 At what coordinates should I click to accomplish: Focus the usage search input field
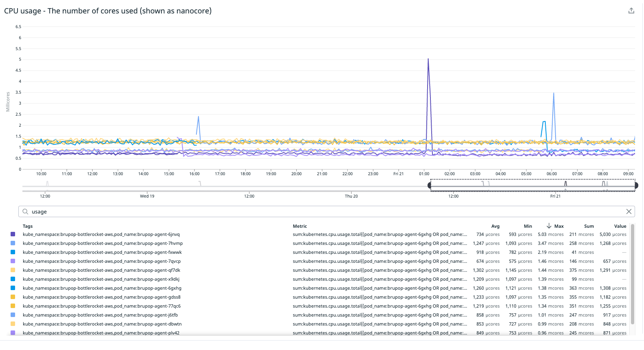[x=327, y=211]
